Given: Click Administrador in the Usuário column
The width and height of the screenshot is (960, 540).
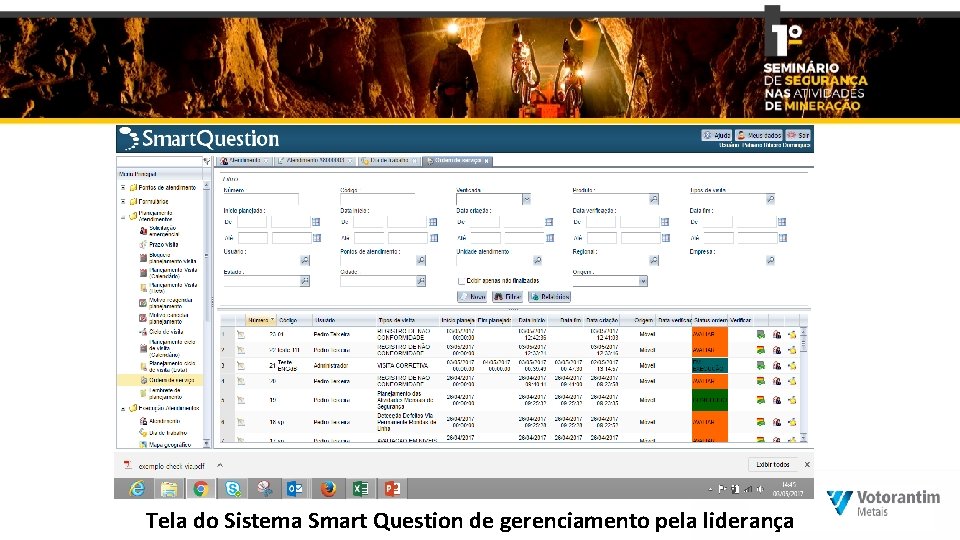Looking at the screenshot, I should (331, 366).
